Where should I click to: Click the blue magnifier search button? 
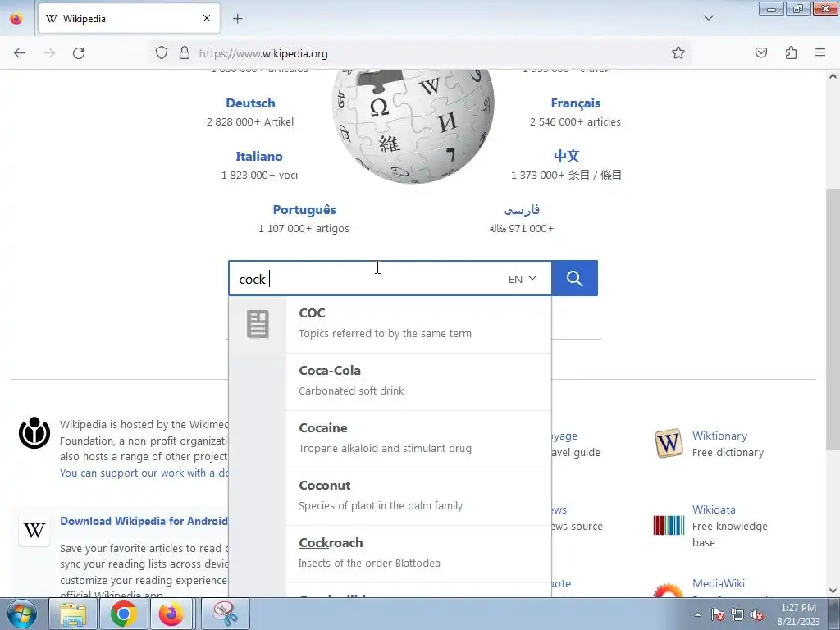[574, 278]
